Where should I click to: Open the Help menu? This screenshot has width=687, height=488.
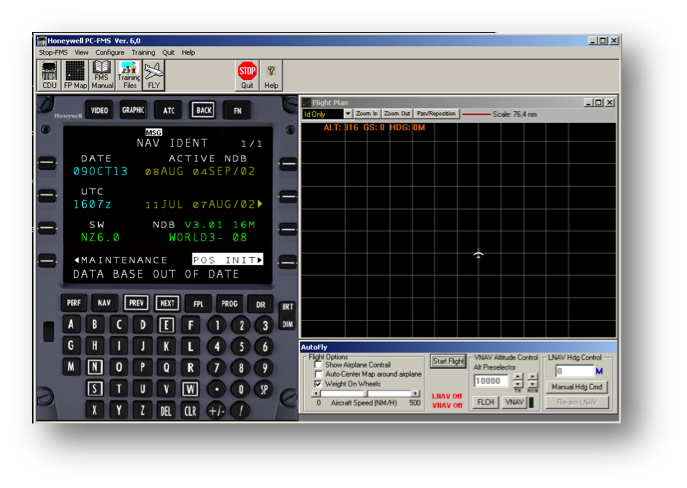[188, 52]
